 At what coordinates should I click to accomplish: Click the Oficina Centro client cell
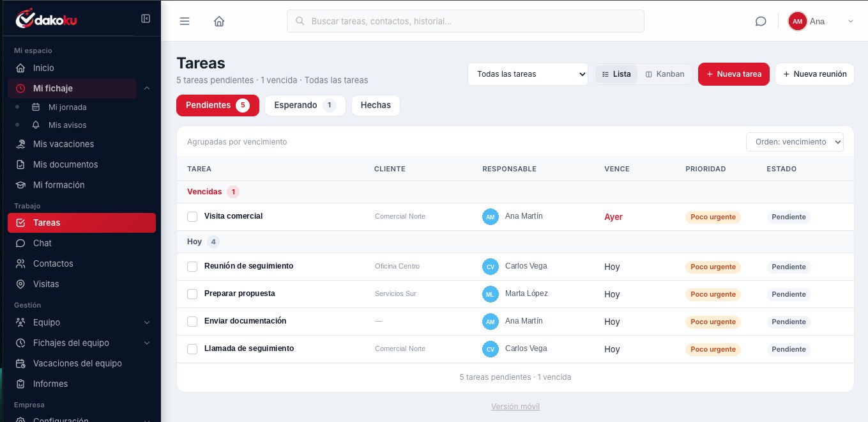[x=397, y=266]
